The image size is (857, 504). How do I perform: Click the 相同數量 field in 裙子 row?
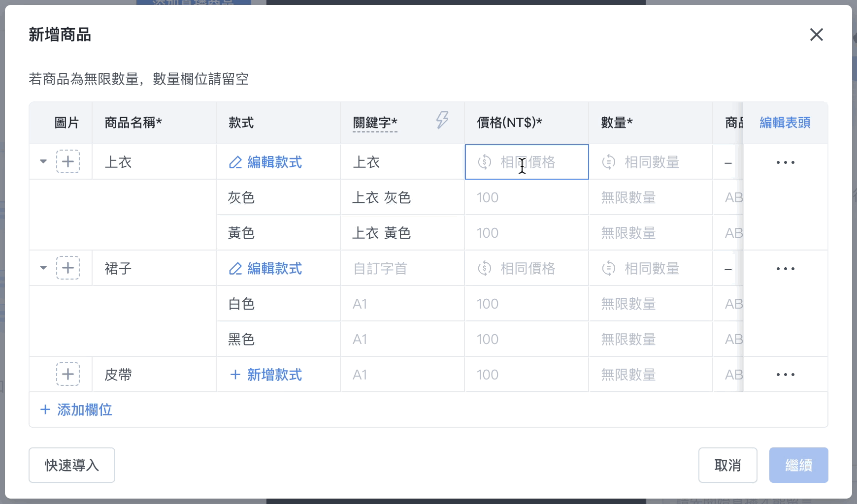(651, 268)
